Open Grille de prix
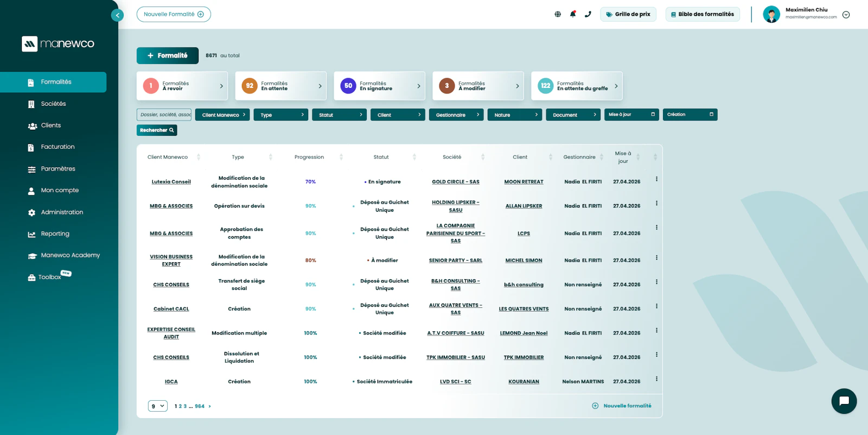 (628, 14)
